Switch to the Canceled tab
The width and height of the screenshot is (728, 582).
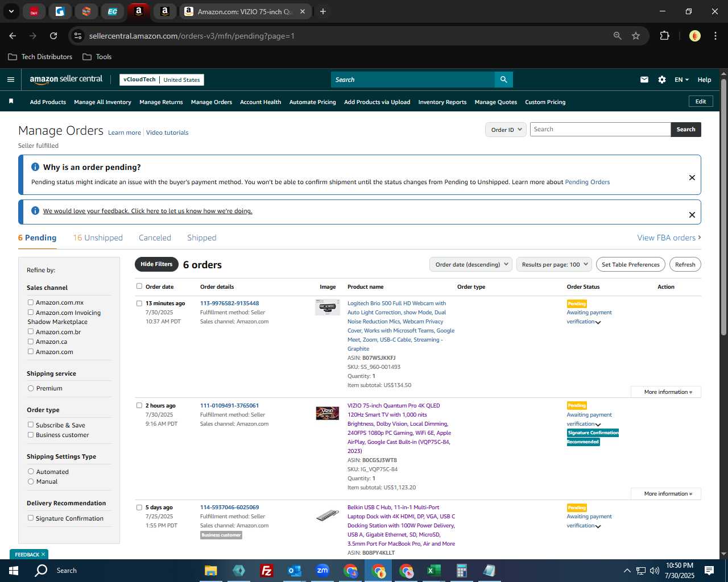(155, 238)
